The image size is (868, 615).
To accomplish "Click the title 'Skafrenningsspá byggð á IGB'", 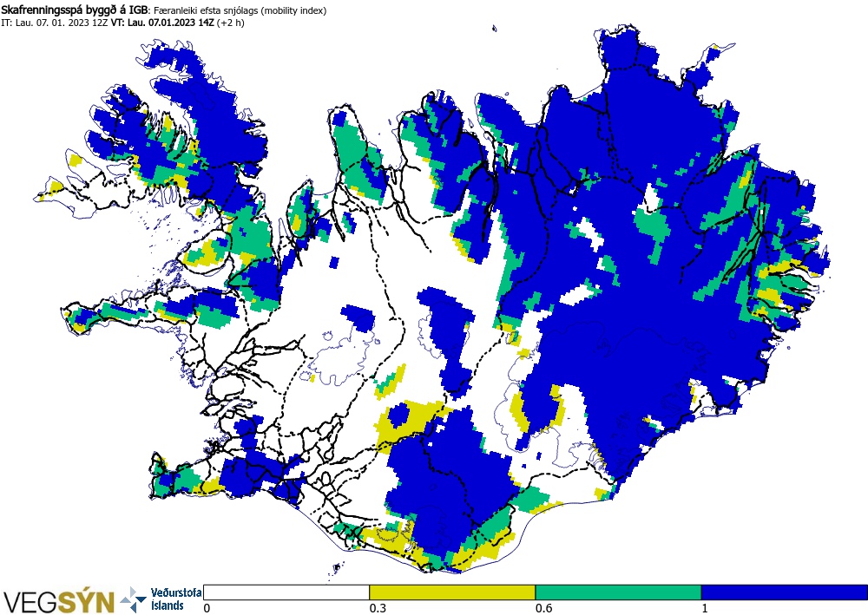I will [75, 10].
